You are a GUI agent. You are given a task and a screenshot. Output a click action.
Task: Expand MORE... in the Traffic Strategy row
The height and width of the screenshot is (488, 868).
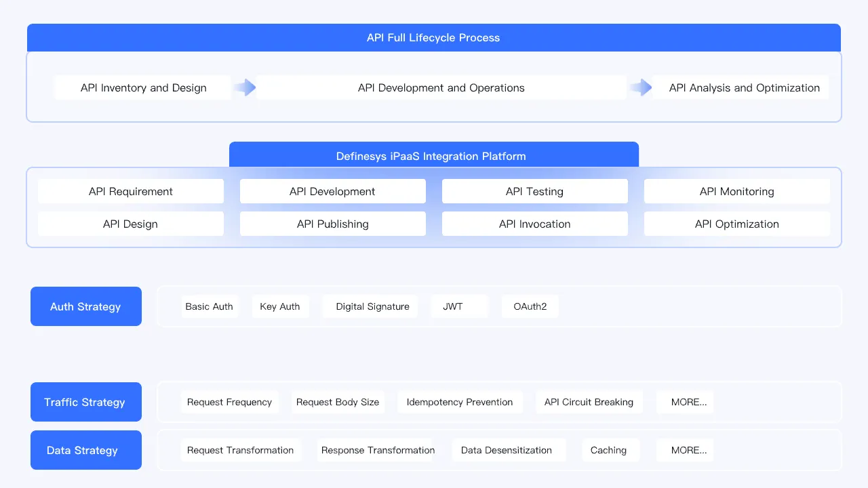(685, 402)
